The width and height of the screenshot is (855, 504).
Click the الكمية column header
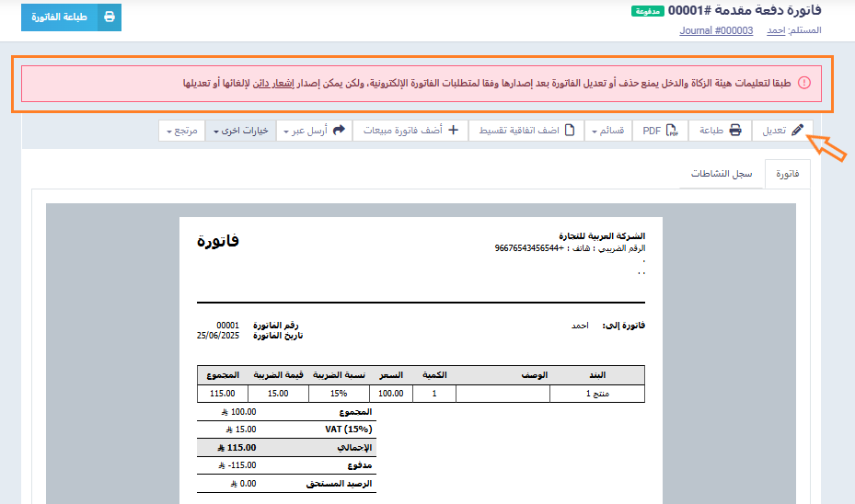click(434, 375)
